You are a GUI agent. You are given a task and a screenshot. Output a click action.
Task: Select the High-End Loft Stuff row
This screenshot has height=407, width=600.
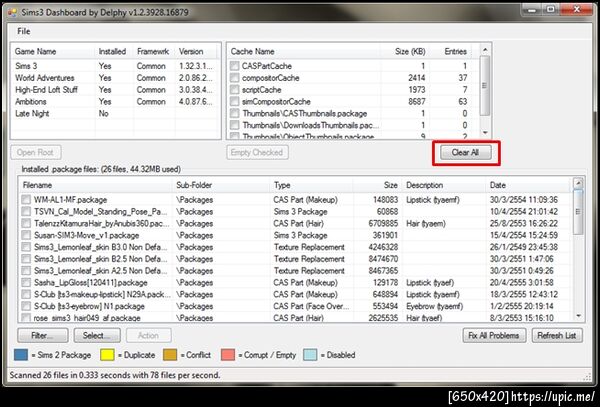point(115,90)
